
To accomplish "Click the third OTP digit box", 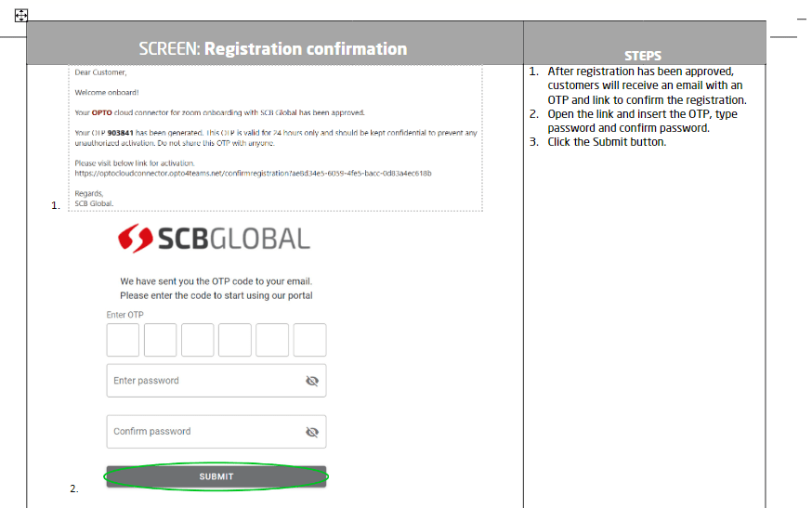I will click(197, 340).
